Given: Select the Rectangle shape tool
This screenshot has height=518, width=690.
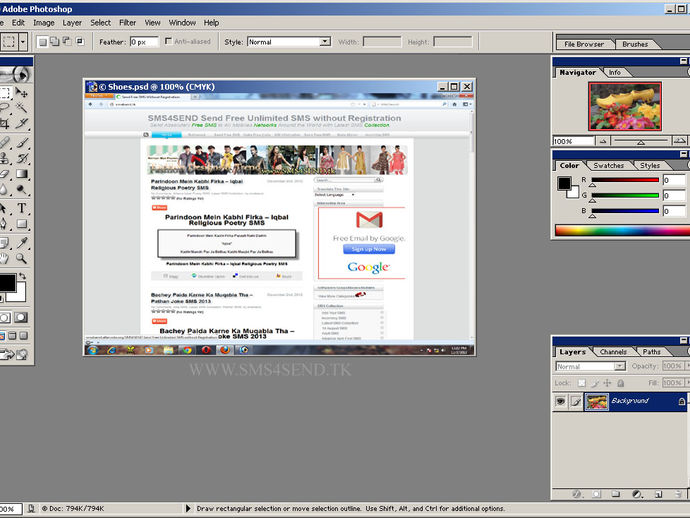Looking at the screenshot, I should click(x=21, y=224).
